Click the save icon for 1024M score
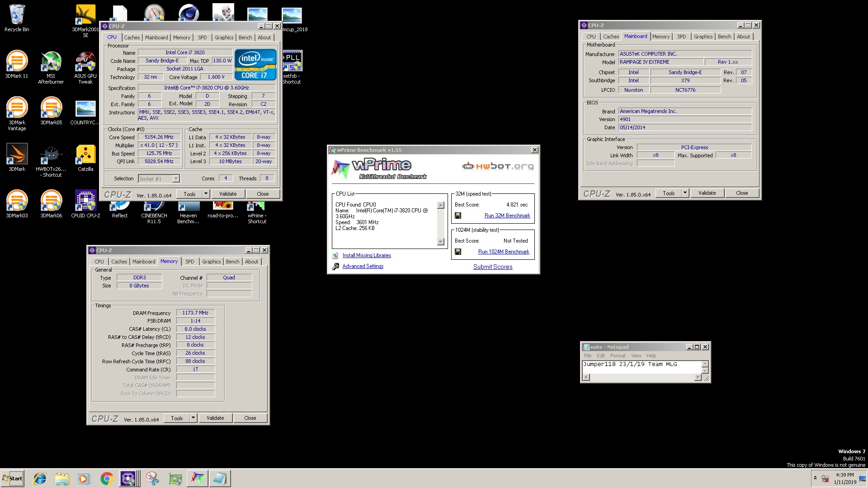 pos(458,252)
